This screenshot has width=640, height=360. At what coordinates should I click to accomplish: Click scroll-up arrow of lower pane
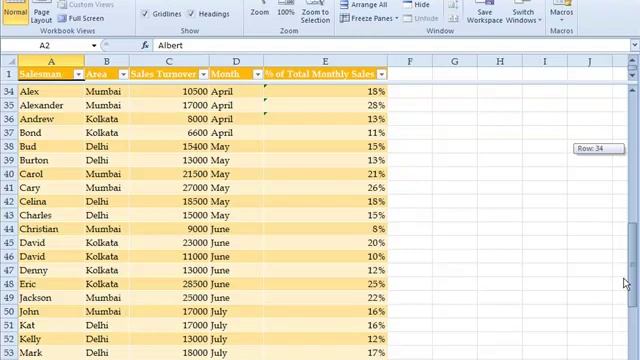point(633,90)
